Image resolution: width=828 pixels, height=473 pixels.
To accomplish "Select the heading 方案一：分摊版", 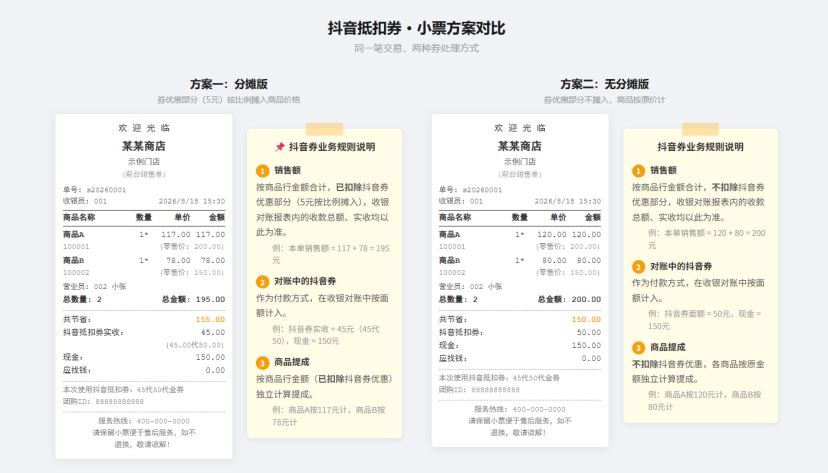I will click(229, 84).
